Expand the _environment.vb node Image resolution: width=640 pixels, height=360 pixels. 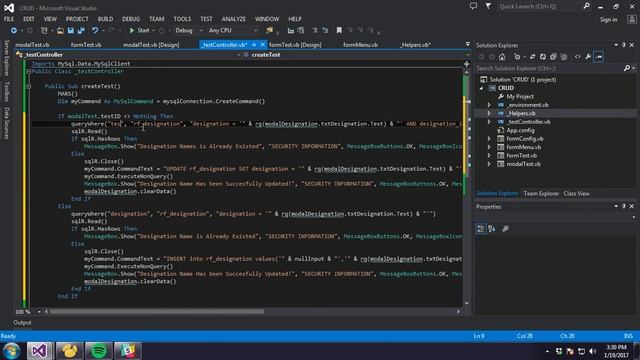(489, 105)
